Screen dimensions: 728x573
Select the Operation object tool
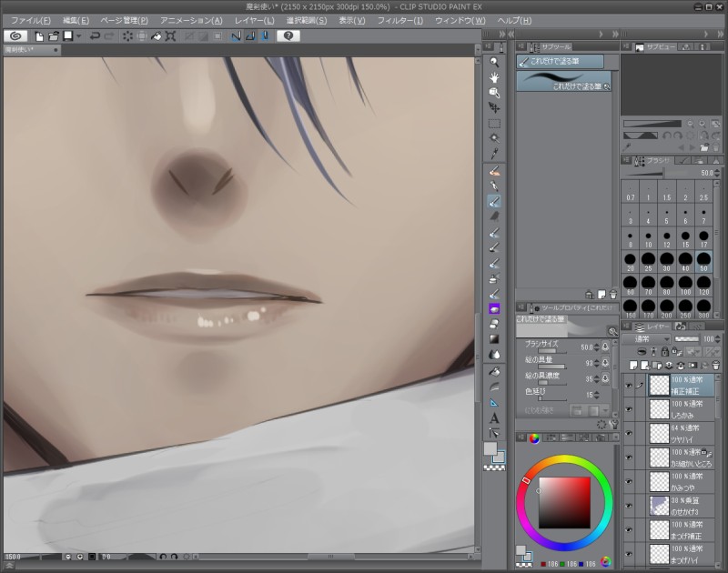click(494, 93)
